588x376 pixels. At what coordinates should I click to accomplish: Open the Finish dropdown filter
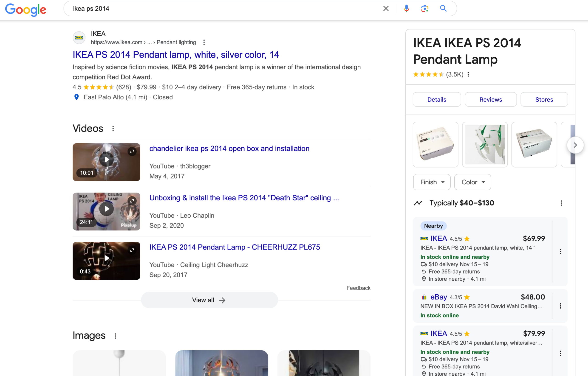pyautogui.click(x=432, y=182)
